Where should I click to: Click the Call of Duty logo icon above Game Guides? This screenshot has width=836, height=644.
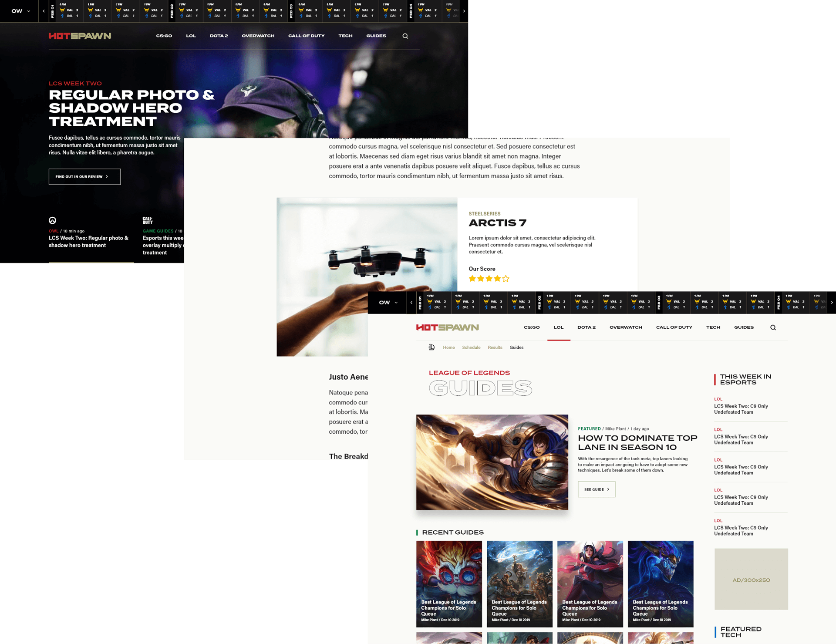pyautogui.click(x=147, y=220)
